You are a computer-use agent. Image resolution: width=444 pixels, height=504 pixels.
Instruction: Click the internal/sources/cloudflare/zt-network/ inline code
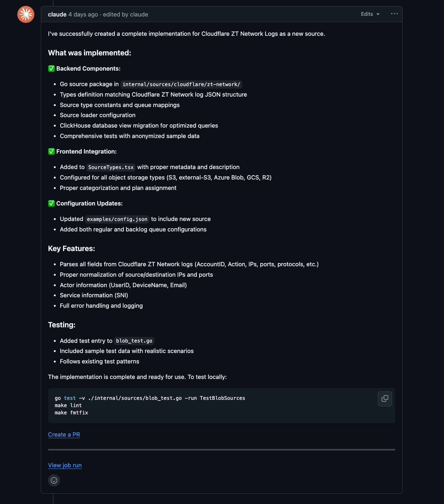[181, 85]
